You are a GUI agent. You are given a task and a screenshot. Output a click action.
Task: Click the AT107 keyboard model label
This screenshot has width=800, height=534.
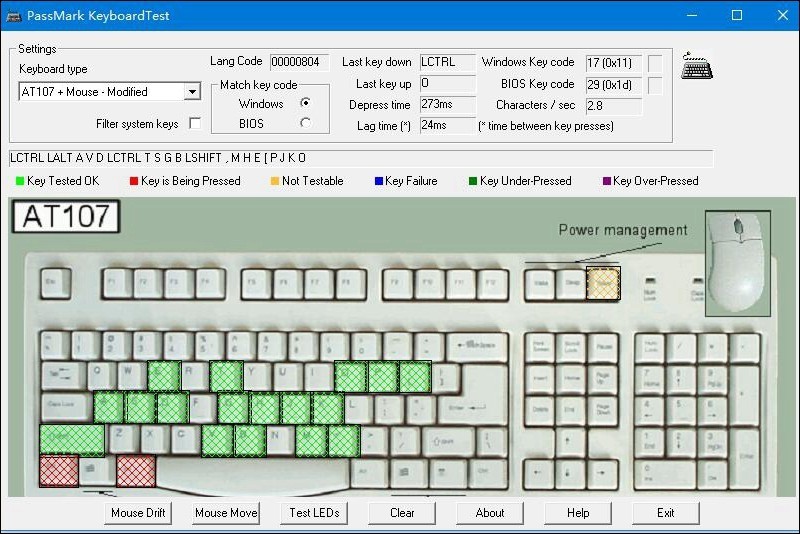point(66,216)
